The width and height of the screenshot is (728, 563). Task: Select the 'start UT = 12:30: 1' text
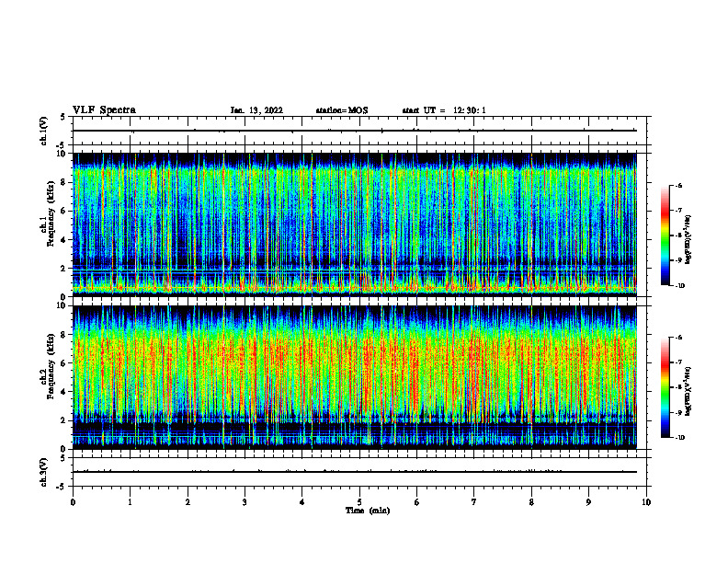pos(444,110)
